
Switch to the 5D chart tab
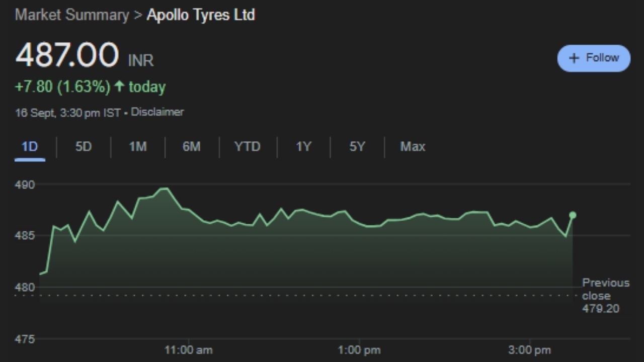(84, 147)
